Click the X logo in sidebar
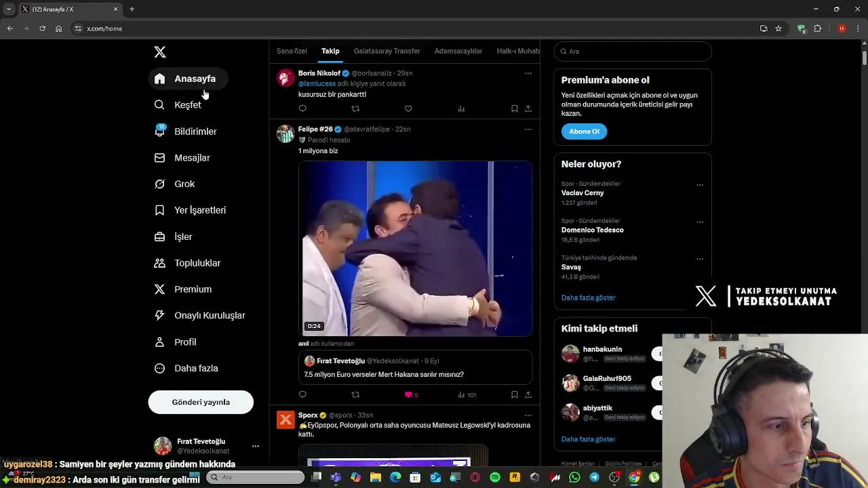The height and width of the screenshot is (488, 868). [x=160, y=52]
